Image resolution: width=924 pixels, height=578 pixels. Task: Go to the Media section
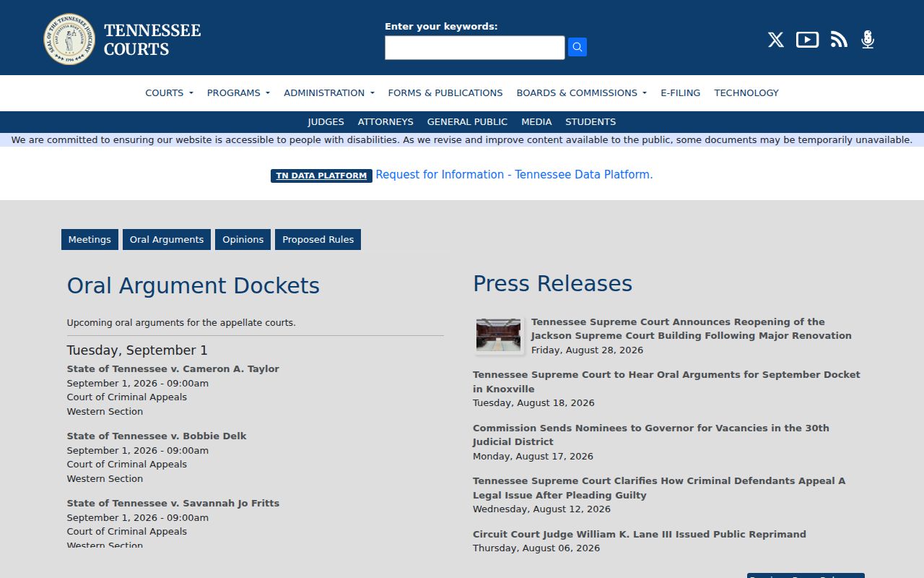(536, 122)
